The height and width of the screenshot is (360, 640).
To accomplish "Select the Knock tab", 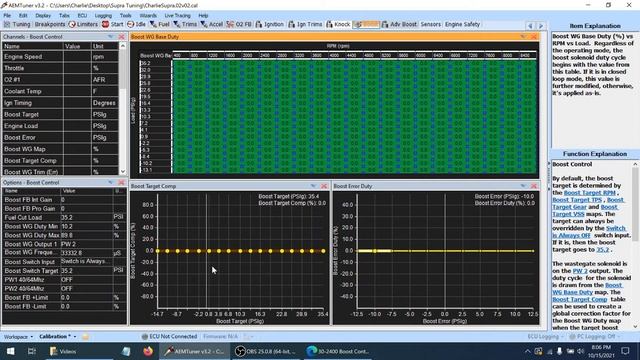I will point(338,24).
